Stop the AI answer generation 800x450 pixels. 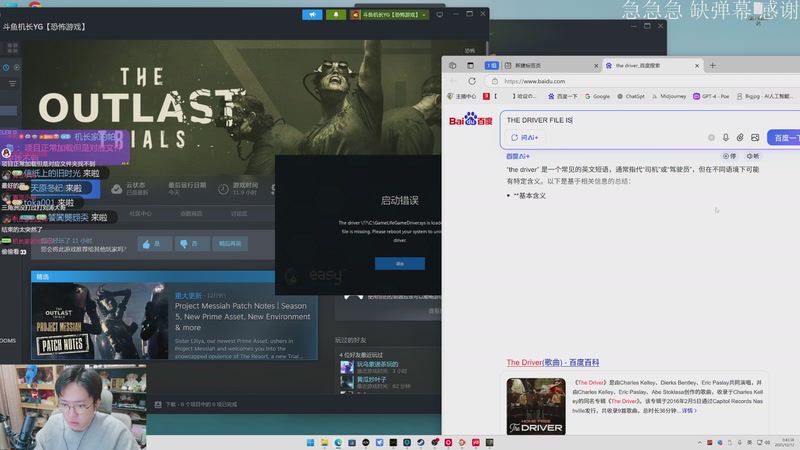pos(729,156)
